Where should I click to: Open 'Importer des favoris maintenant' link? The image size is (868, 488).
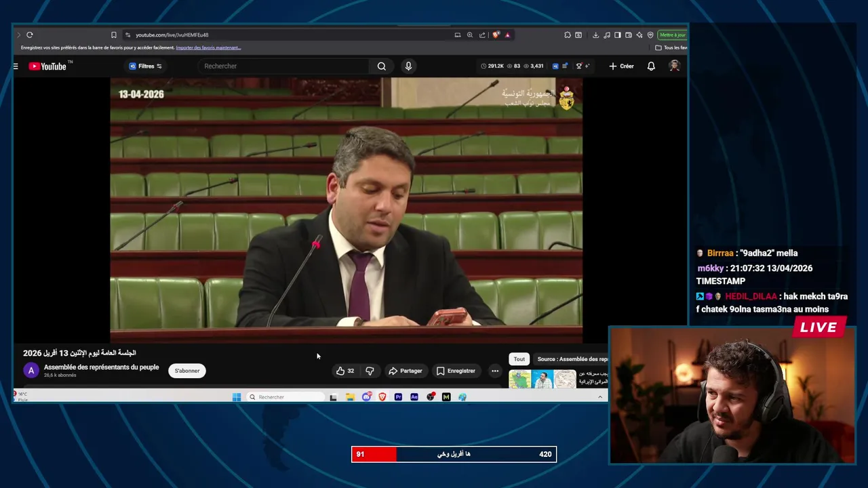(208, 47)
